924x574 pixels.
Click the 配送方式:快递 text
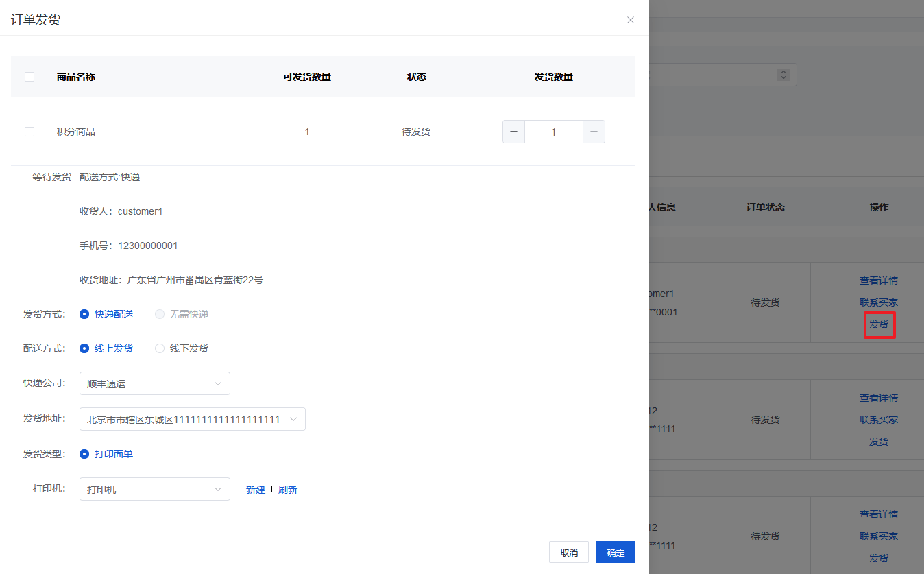(110, 177)
